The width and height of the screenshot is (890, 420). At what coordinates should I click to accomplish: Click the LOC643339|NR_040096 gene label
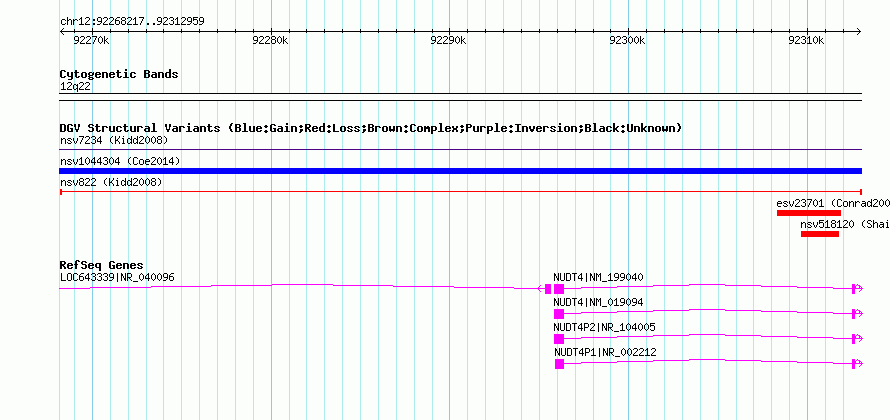pos(117,278)
